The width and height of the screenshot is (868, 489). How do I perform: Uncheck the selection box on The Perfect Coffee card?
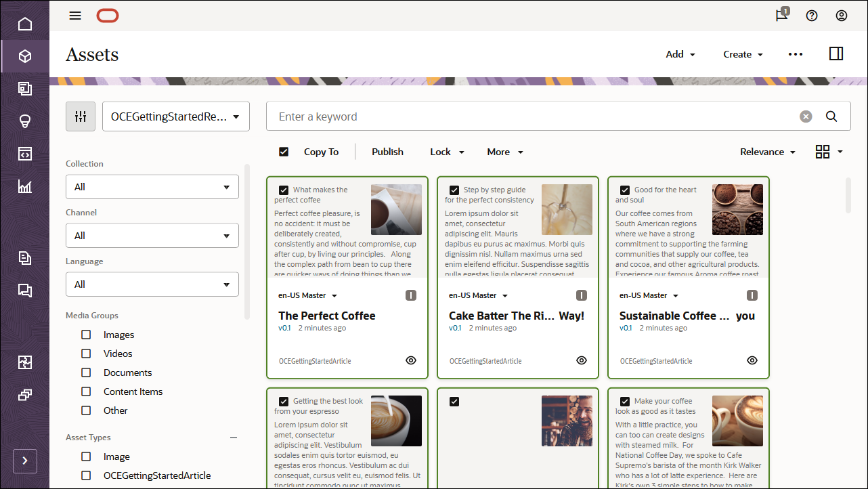click(284, 190)
